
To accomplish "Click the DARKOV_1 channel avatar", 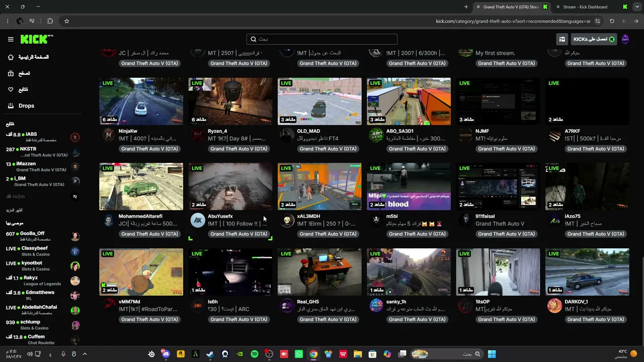I will tap(554, 306).
